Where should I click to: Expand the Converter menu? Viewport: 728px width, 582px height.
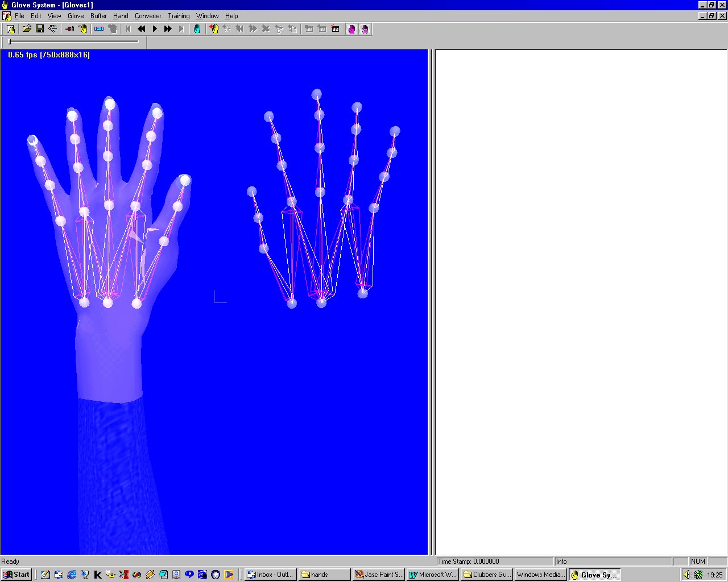point(148,16)
